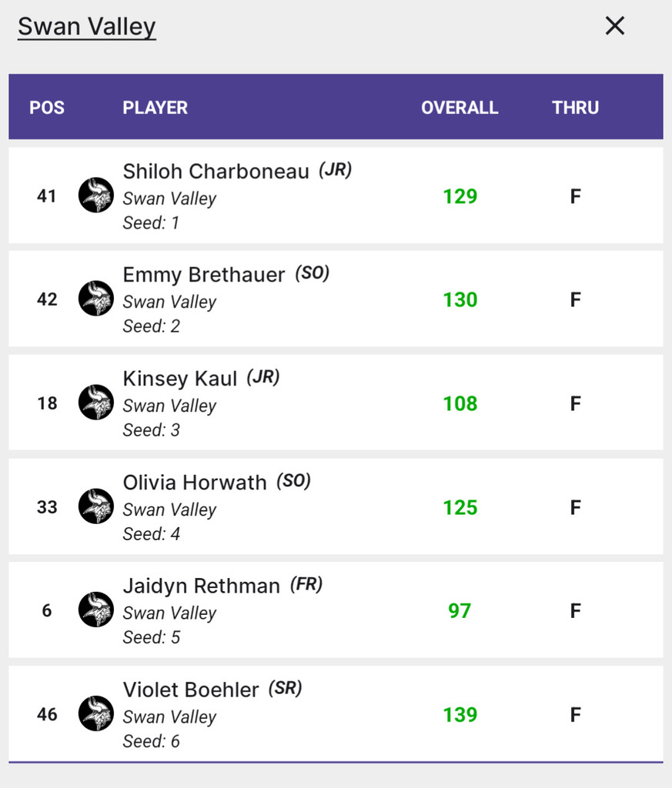
Task: Click Kinsey Kaul's Viking team logo
Action: [x=96, y=402]
